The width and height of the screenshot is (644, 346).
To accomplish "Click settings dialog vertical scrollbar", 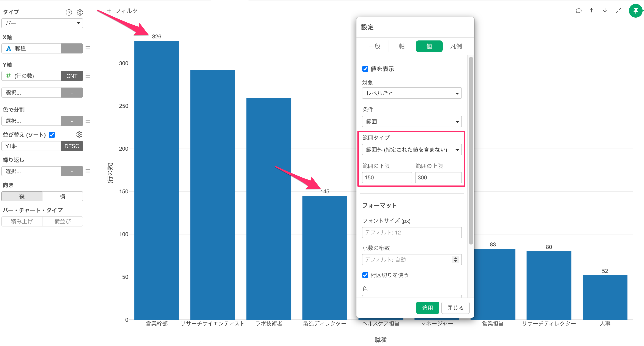I will coord(471,151).
